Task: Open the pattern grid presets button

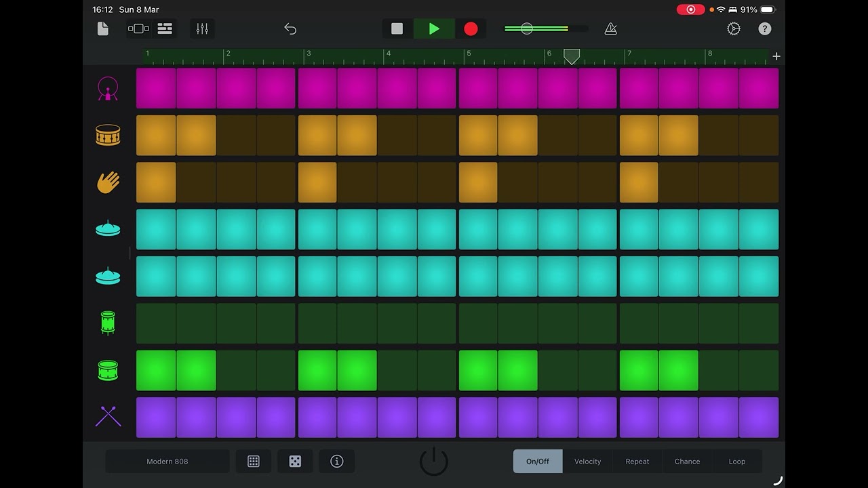Action: (x=254, y=462)
